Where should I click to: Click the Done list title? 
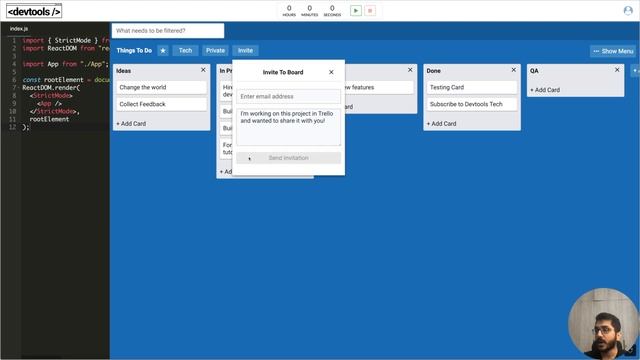tap(433, 71)
